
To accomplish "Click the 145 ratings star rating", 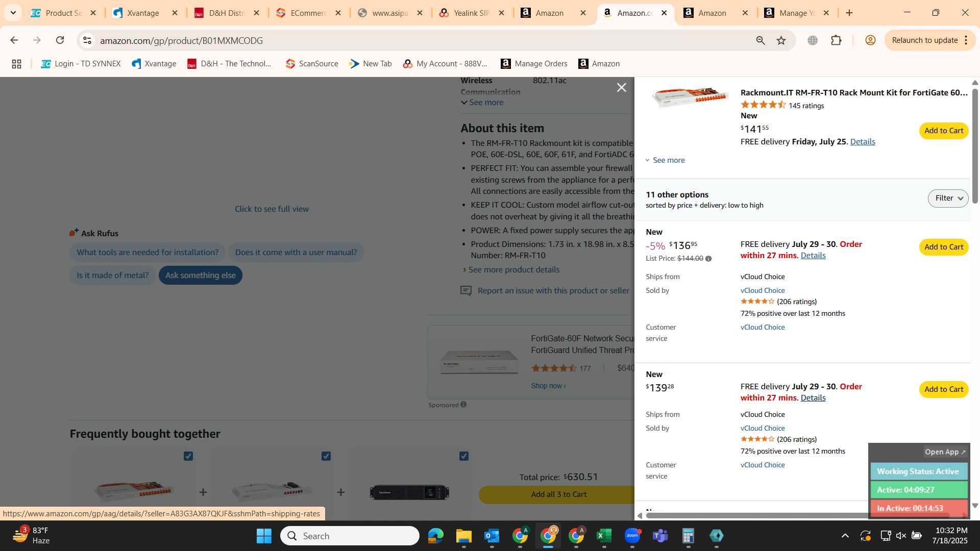I will click(x=763, y=105).
